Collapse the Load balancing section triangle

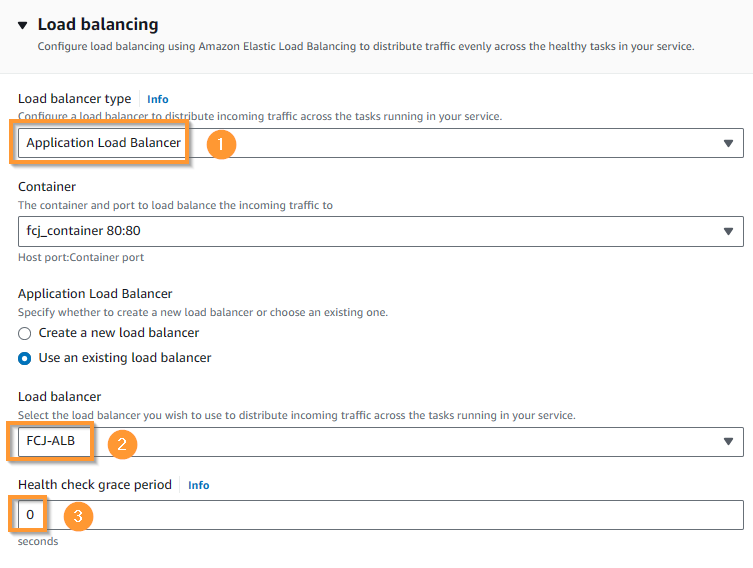coord(23,25)
